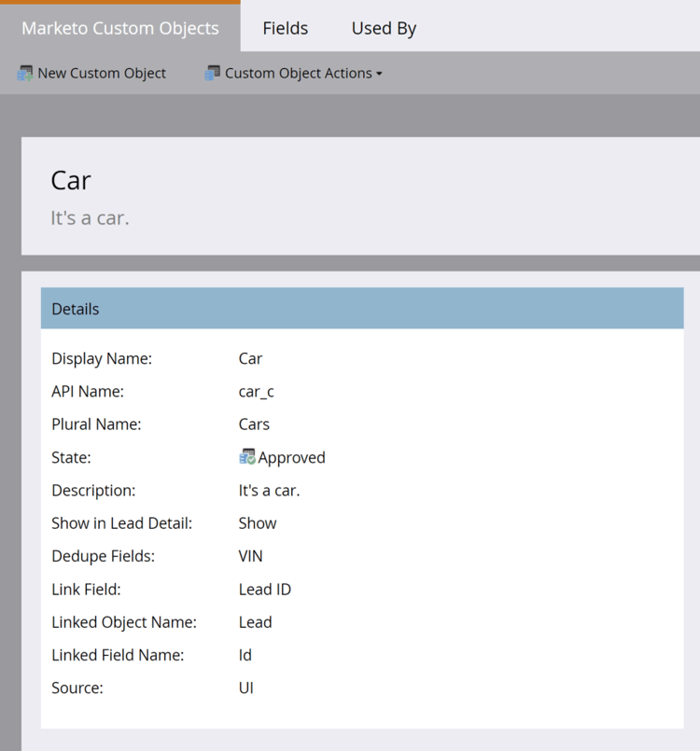Open the Fields tab

[x=285, y=28]
